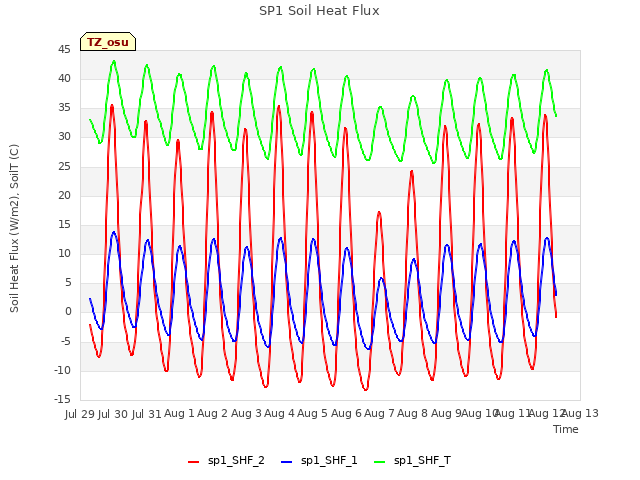Screen dimensions: 640x480
Task: Select the sp1_SHF_1 legend label
Action: [x=329, y=461]
